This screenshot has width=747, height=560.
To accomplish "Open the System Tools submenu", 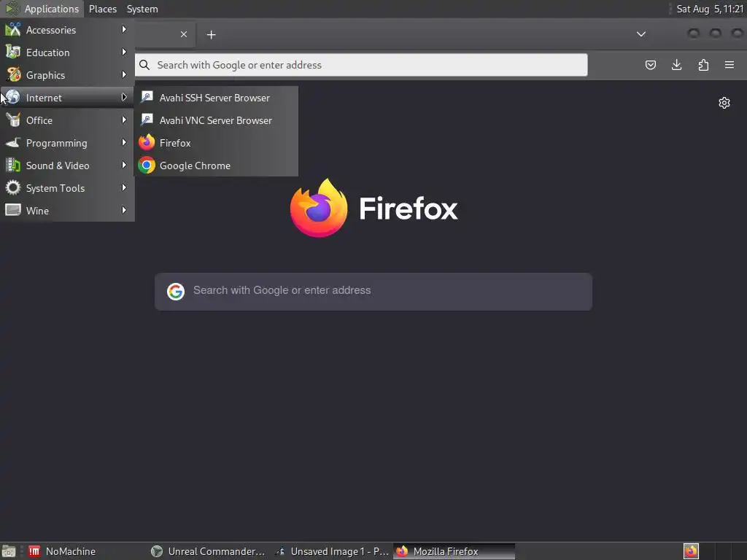I will (x=67, y=188).
